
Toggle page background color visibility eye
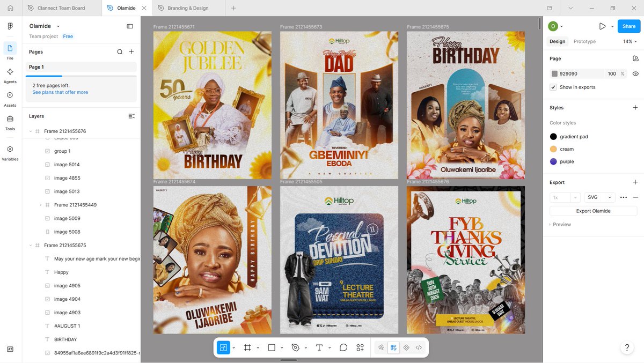point(635,73)
